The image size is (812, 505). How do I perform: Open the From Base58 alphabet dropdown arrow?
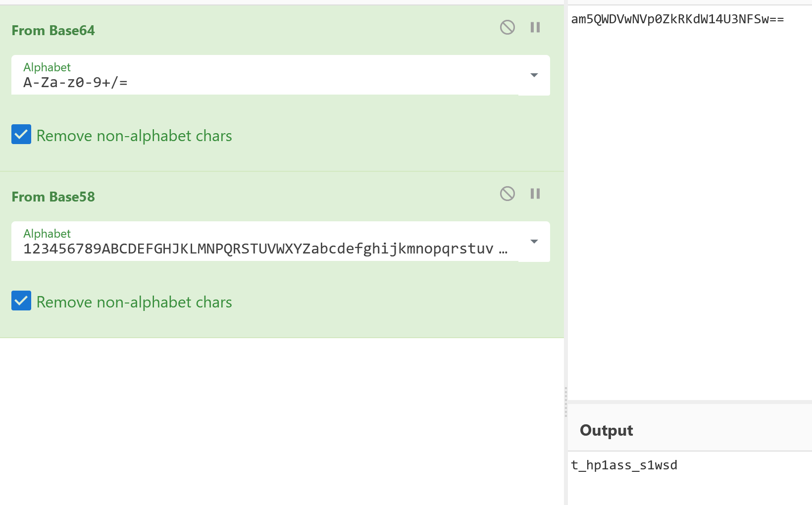pyautogui.click(x=534, y=242)
